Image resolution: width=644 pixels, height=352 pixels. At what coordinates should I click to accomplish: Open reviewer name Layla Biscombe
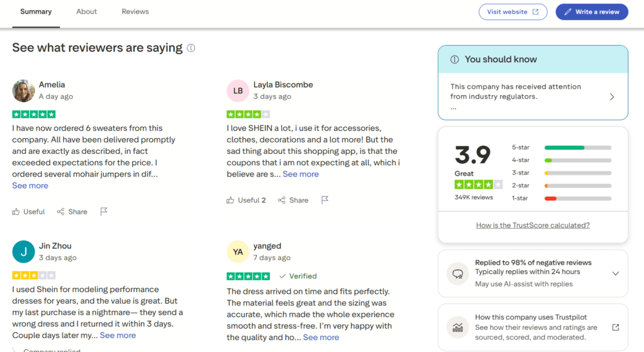click(x=283, y=84)
